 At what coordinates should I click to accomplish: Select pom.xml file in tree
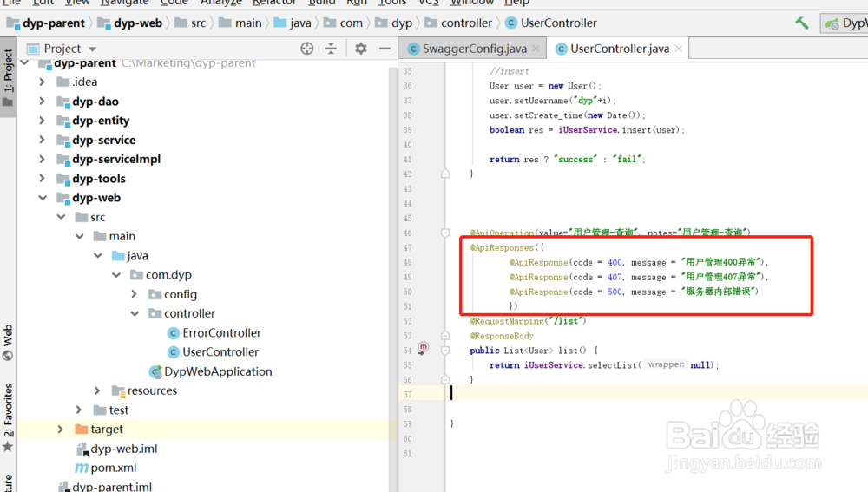click(x=114, y=469)
